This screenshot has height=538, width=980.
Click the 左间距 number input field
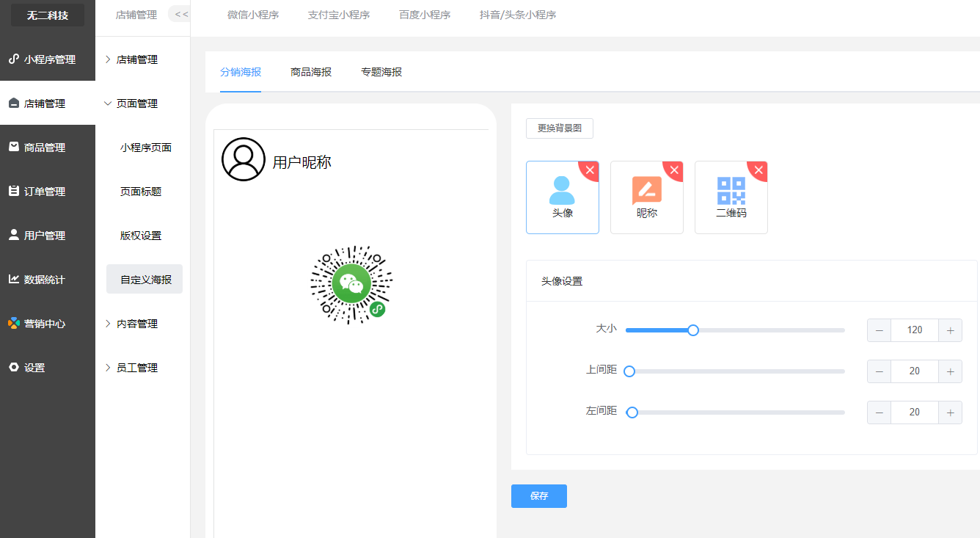[x=915, y=412]
